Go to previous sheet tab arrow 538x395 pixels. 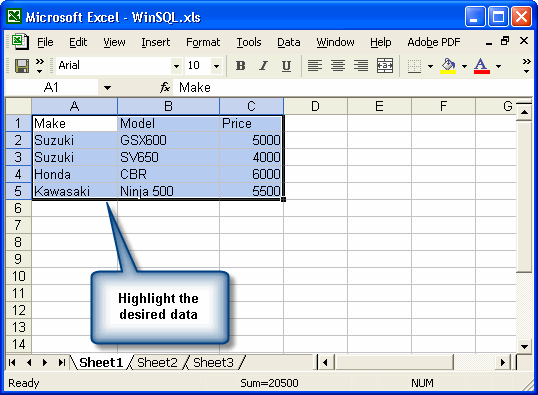point(29,362)
